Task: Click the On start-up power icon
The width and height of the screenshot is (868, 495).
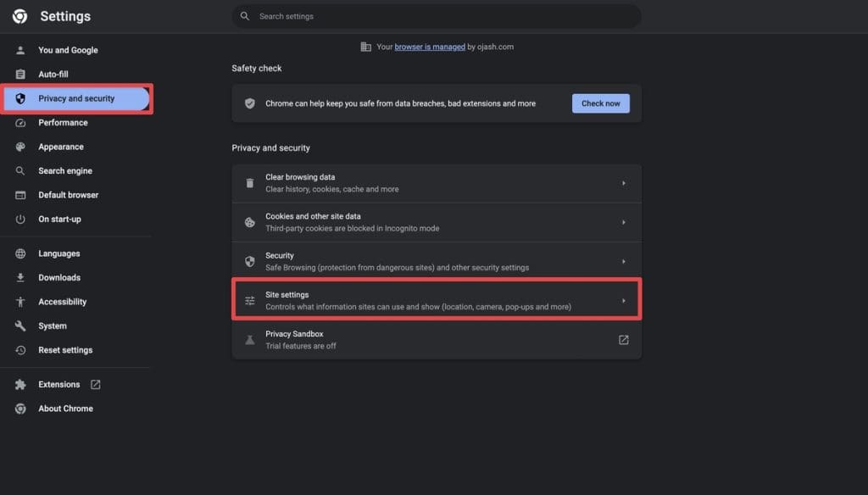Action: (20, 220)
